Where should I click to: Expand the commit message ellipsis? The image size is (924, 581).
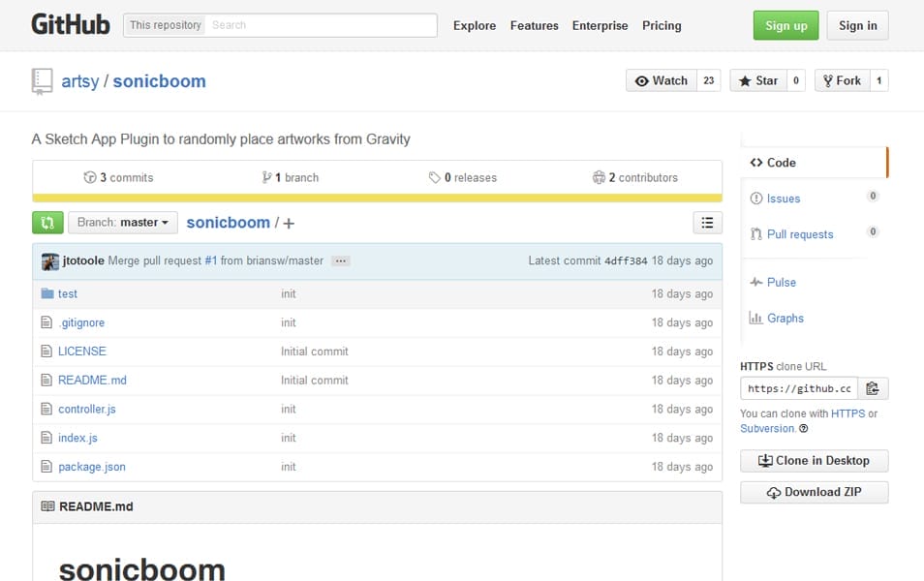click(340, 261)
